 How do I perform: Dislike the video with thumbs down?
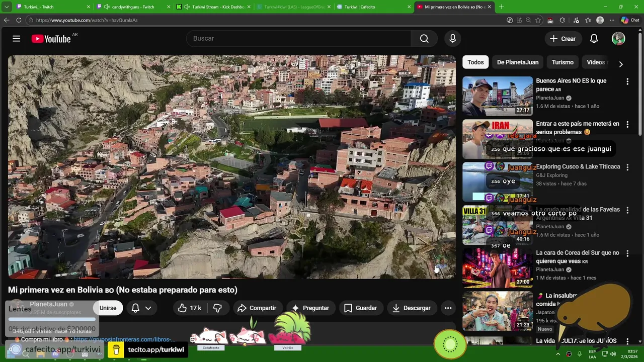pyautogui.click(x=217, y=308)
